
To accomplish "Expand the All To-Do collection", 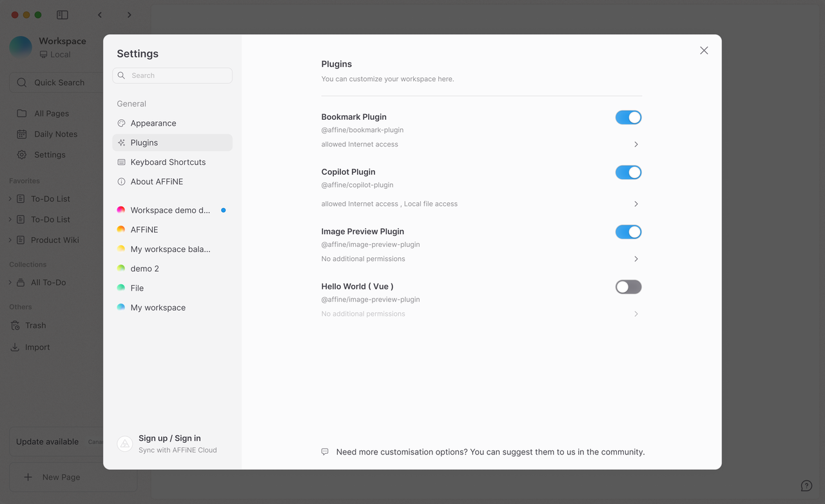I will click(10, 282).
